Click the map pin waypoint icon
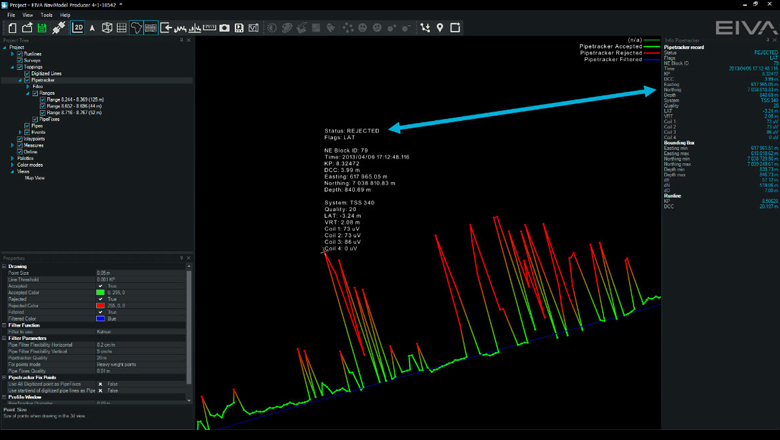The width and height of the screenshot is (780, 440). pos(440,28)
